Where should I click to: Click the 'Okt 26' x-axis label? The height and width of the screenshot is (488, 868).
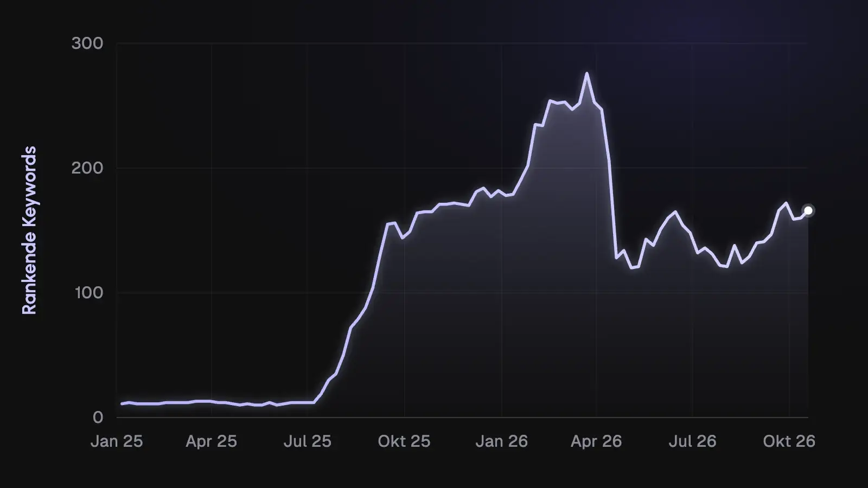(x=789, y=441)
